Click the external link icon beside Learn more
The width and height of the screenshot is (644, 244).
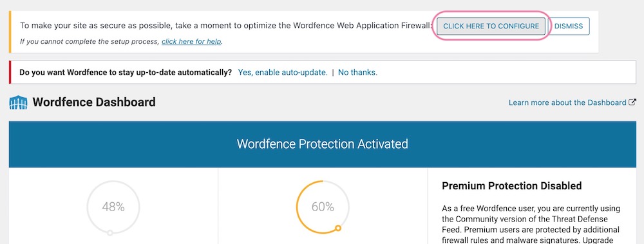tap(632, 102)
